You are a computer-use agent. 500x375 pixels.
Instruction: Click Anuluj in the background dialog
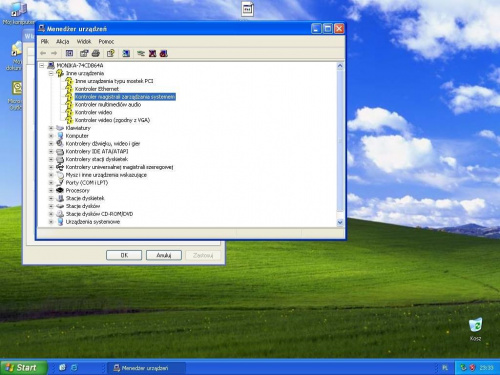(x=164, y=255)
